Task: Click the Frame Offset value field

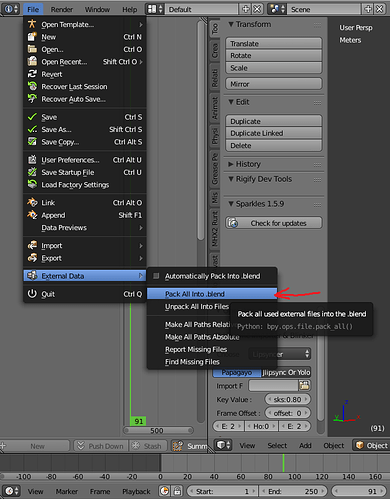Action: pos(287,413)
